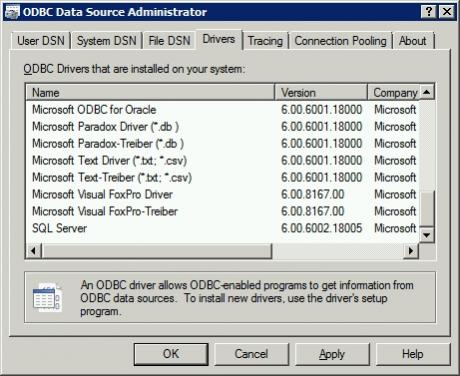Click version 6.00.6002.18005 of SQL Server

(321, 228)
